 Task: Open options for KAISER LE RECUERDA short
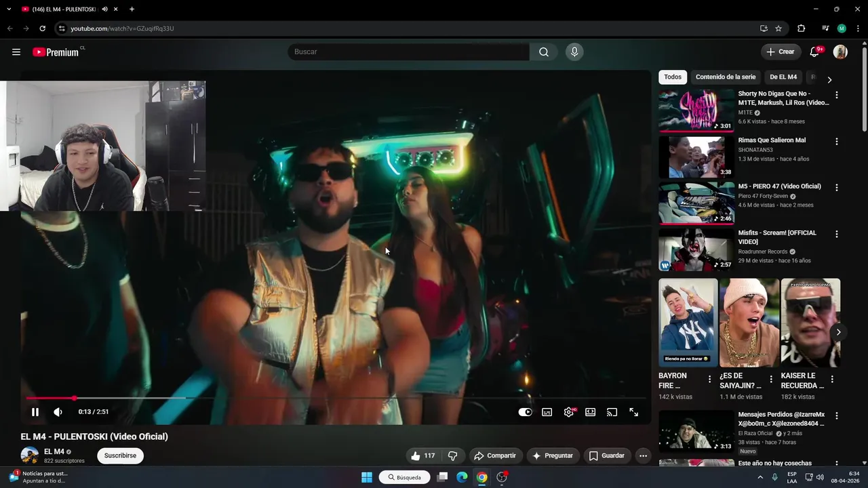point(832,380)
